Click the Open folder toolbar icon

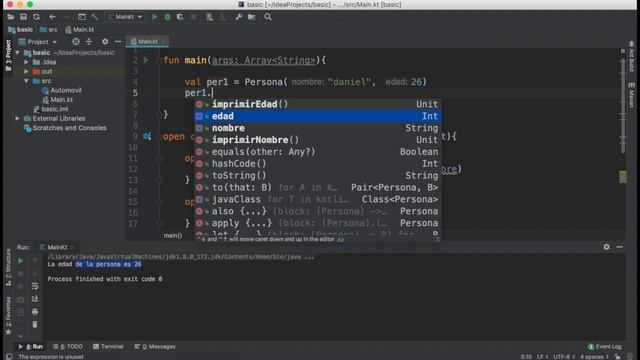click(x=11, y=17)
